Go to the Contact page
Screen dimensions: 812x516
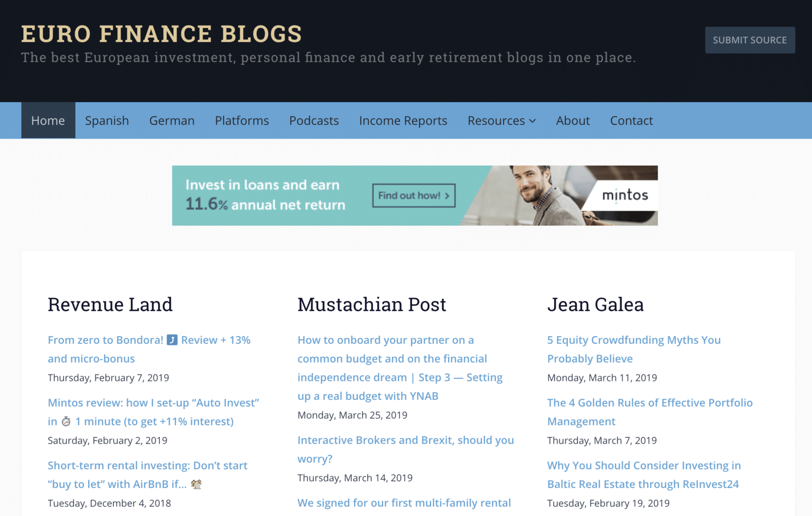pos(631,120)
